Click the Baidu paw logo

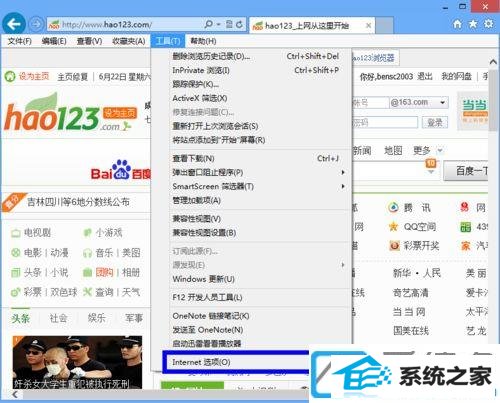pyautogui.click(x=121, y=169)
